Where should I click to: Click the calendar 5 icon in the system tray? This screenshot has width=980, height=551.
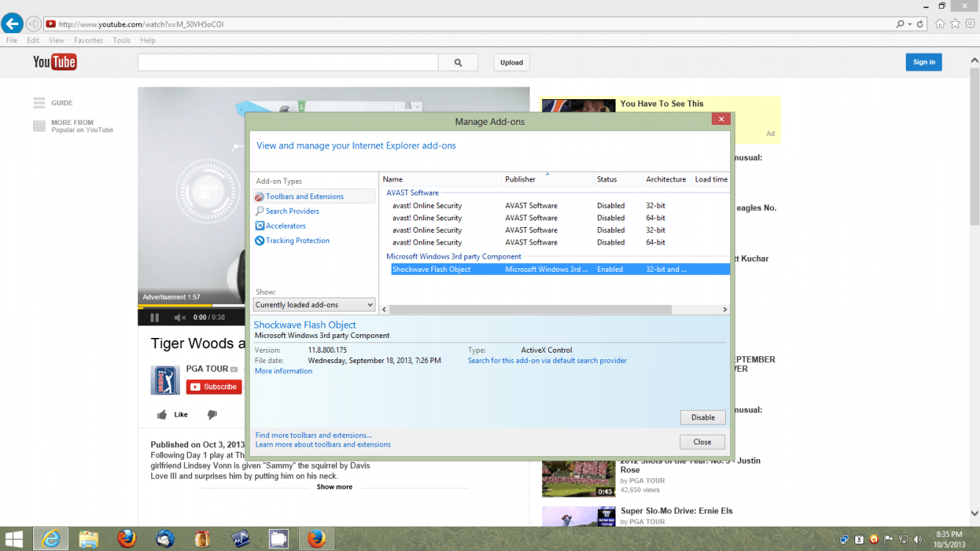(859, 539)
